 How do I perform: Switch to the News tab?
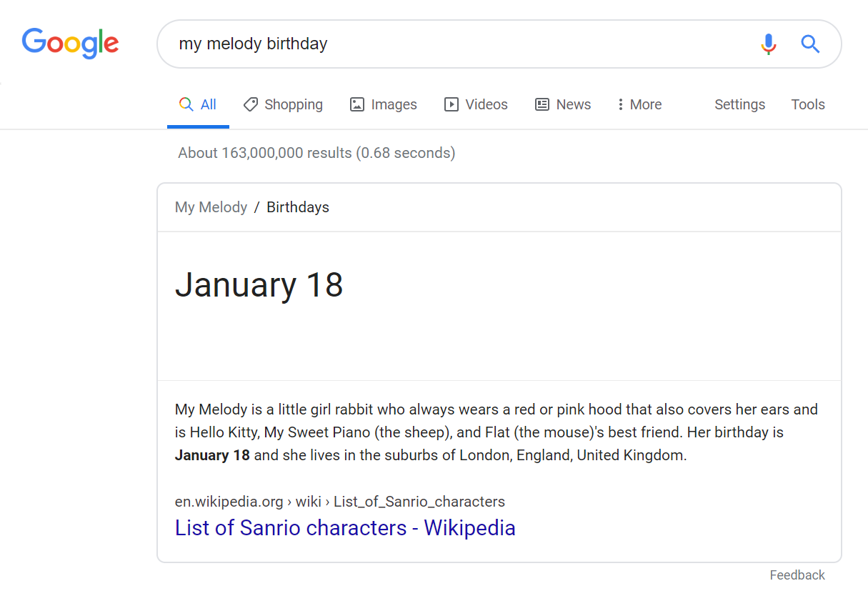(573, 104)
